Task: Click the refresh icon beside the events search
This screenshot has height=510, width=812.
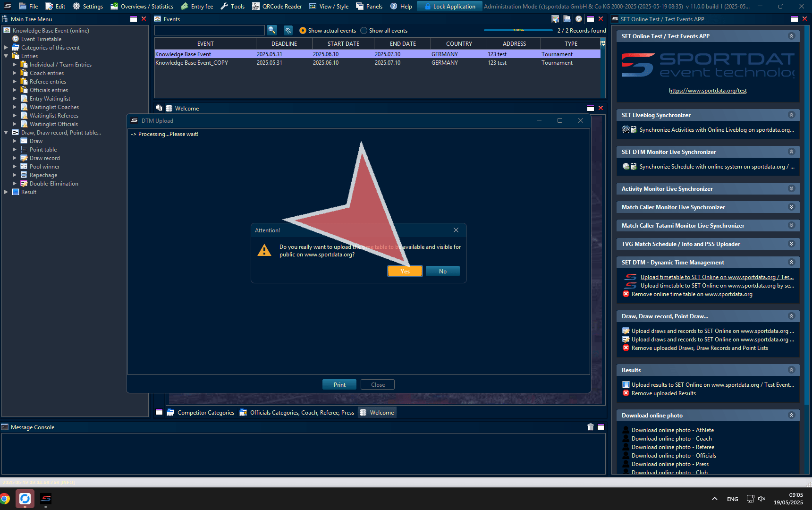Action: pyautogui.click(x=288, y=30)
